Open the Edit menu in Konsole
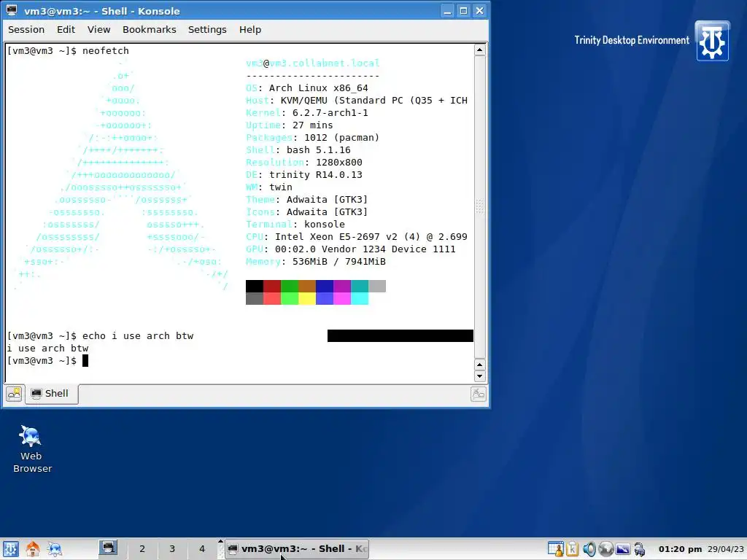The height and width of the screenshot is (560, 747). click(66, 29)
